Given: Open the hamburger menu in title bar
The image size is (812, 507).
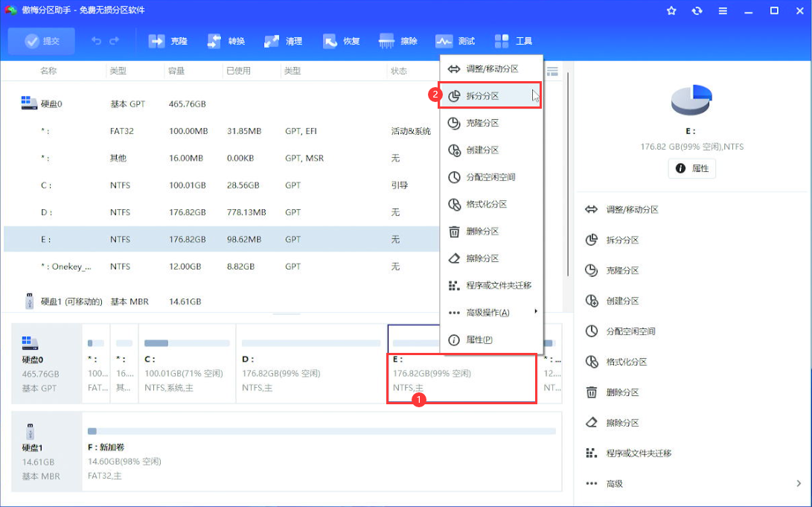Looking at the screenshot, I should click(723, 10).
